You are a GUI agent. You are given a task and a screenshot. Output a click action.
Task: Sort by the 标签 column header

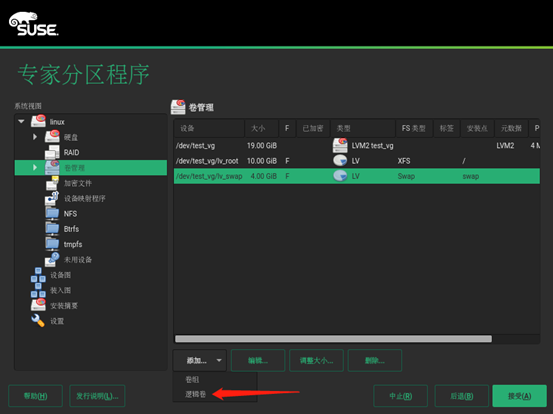446,128
